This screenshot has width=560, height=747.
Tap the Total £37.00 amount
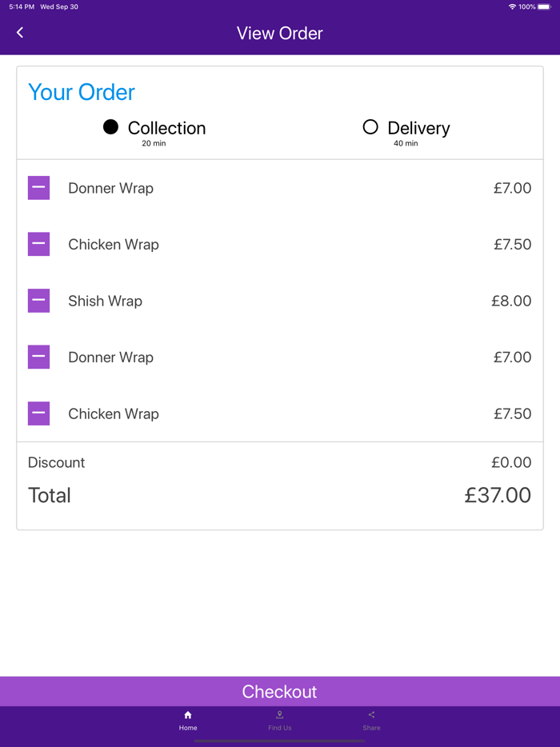pyautogui.click(x=498, y=495)
